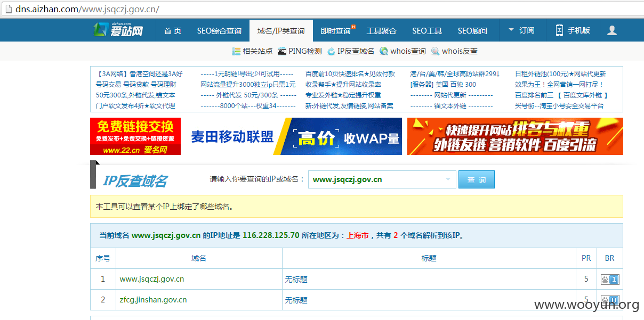This screenshot has height=320, width=644.
Task: Open the PING检测 link
Action: pos(305,52)
